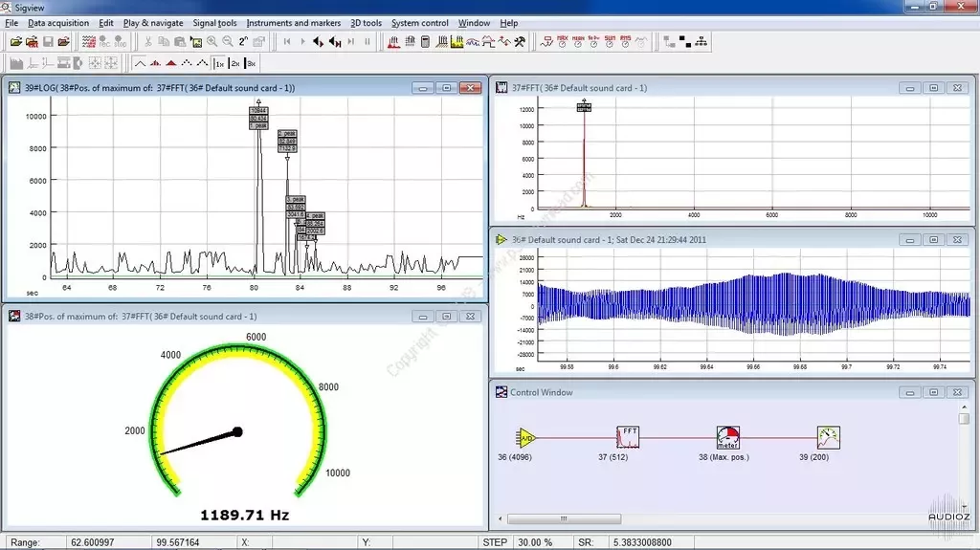Open the Play & navigate menu
The height and width of the screenshot is (550, 980).
[x=153, y=23]
